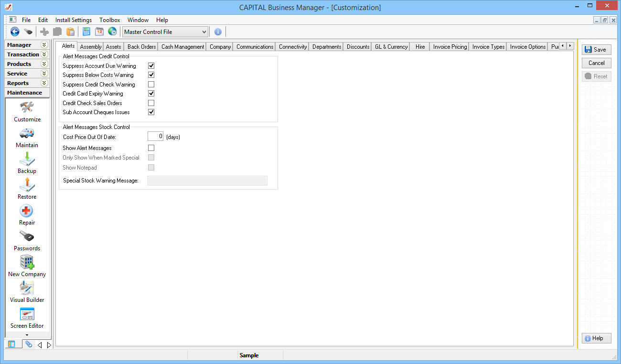The width and height of the screenshot is (621, 364).
Task: Click the Special Stock Warning Message field
Action: (207, 181)
